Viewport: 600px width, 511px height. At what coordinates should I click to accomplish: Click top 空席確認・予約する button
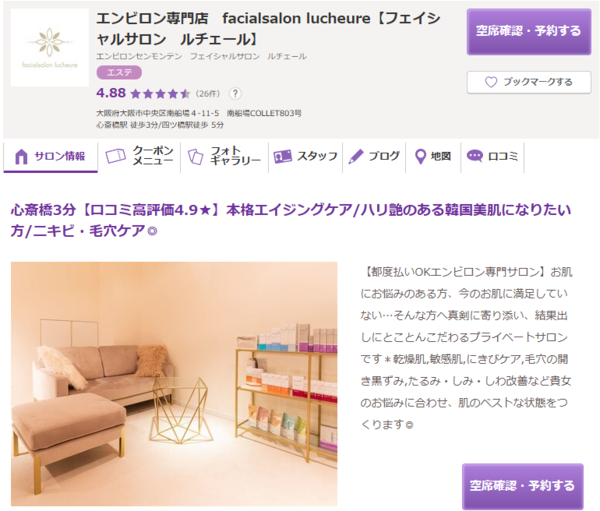tap(529, 31)
